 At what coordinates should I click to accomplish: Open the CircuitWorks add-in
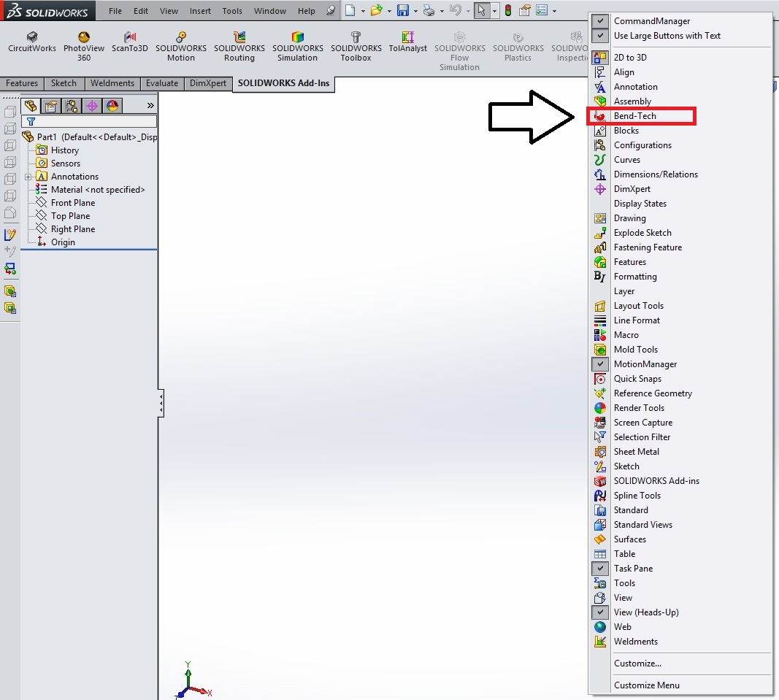pos(32,42)
